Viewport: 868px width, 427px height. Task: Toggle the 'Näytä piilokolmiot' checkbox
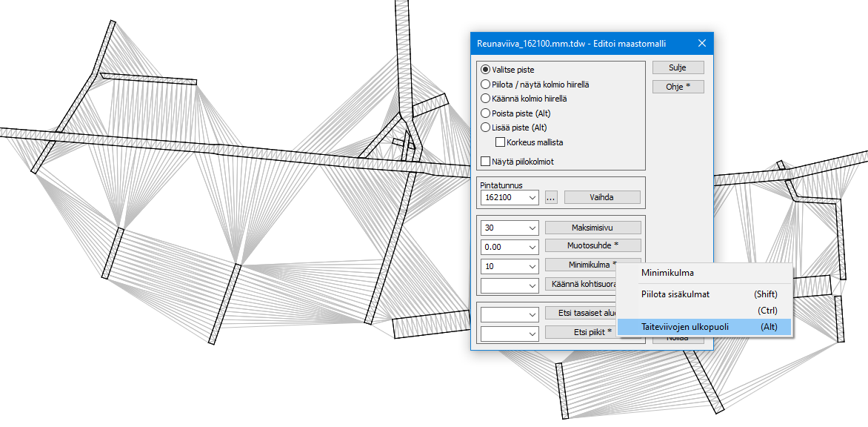[486, 162]
